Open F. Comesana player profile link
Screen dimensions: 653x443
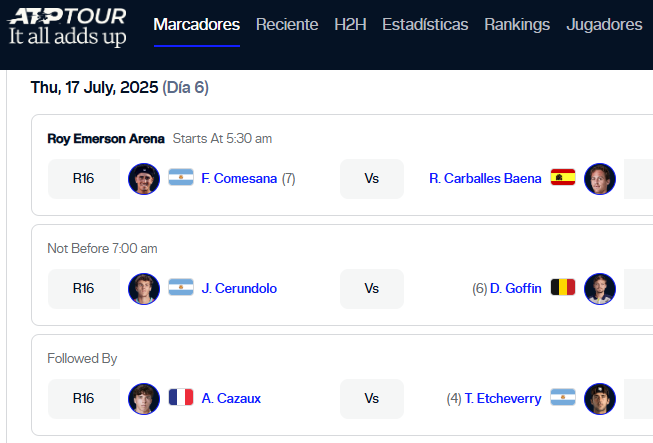(x=239, y=178)
